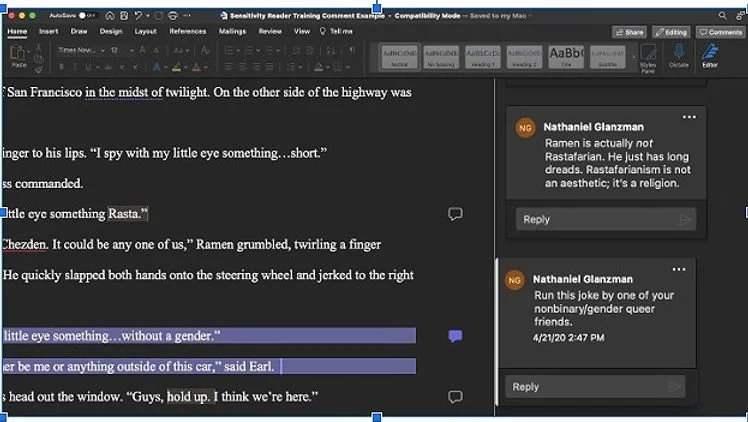Open the Review tab
This screenshot has height=422, width=748.
270,31
